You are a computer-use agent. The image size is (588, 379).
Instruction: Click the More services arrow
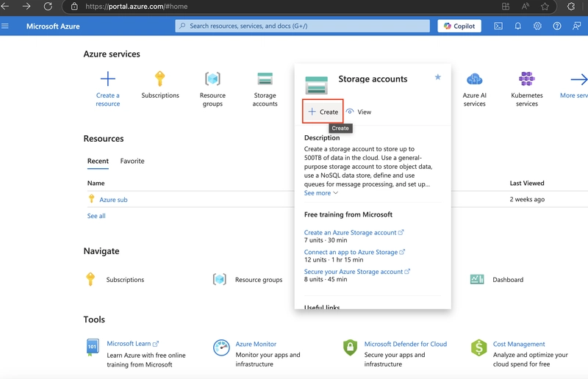pos(578,79)
